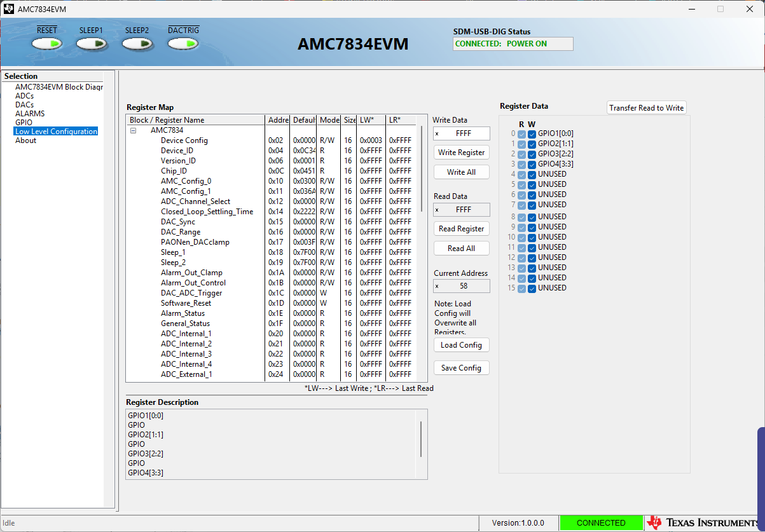Click the AMC7834EVM title bar app icon

coord(8,9)
